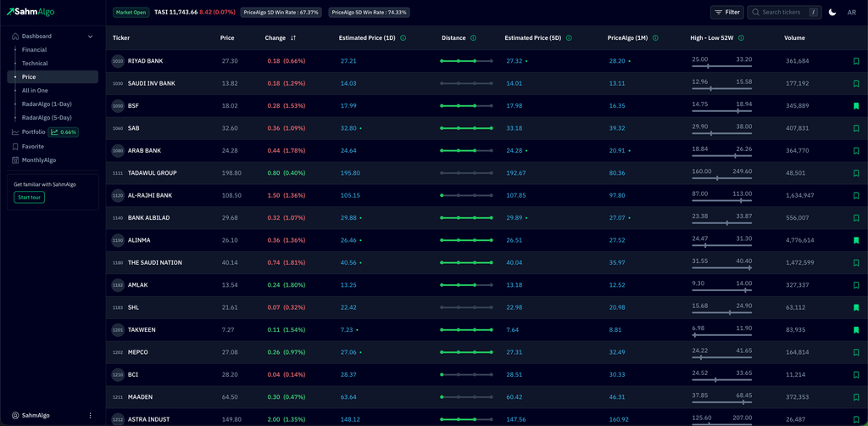Screen dimensions: 868x426
Task: Select Technical in the sidebar
Action: 35,64
